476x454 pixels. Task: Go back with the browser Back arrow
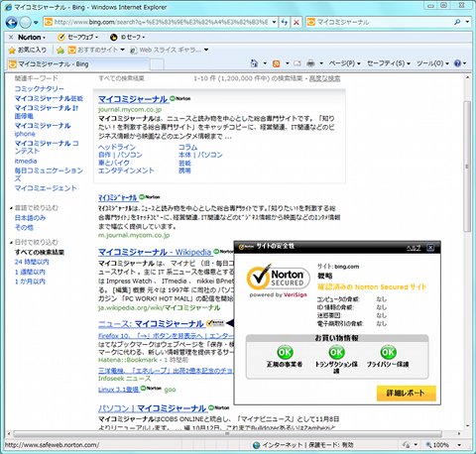(12, 23)
